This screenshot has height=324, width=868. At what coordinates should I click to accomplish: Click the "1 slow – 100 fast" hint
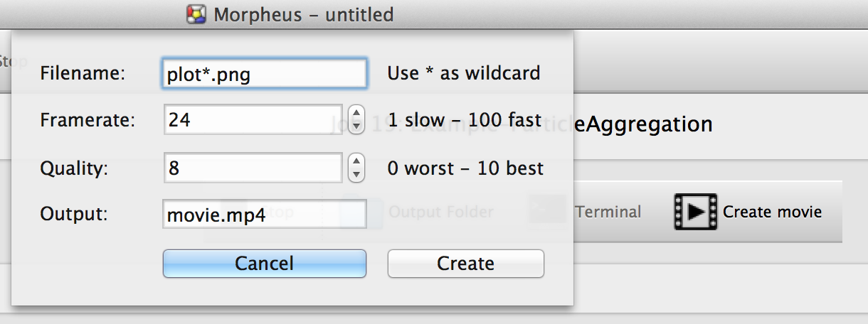click(464, 120)
